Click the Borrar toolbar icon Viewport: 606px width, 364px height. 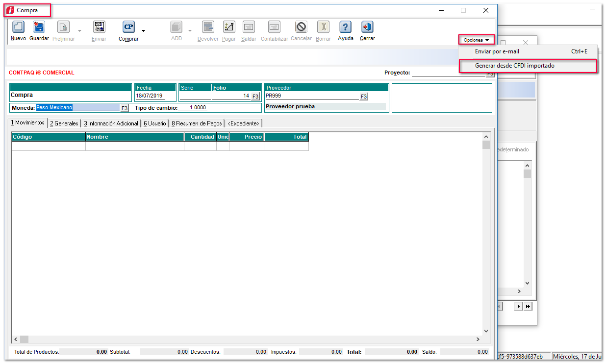[323, 27]
